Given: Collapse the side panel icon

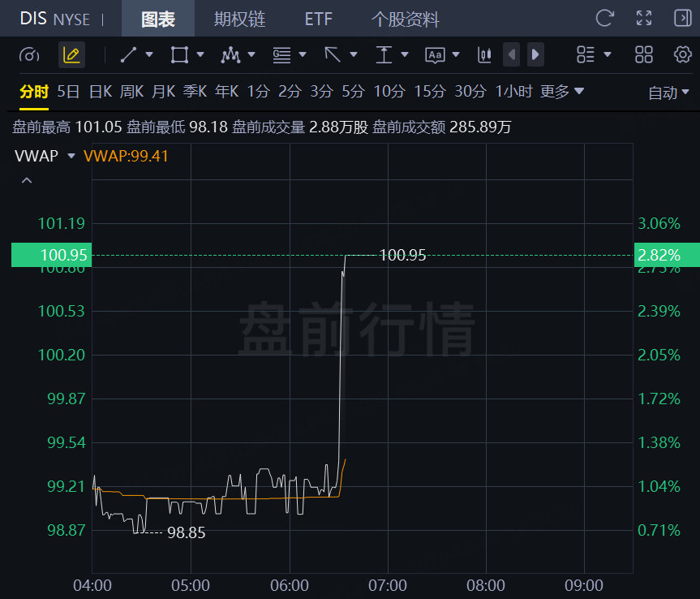Looking at the screenshot, I should click(683, 19).
